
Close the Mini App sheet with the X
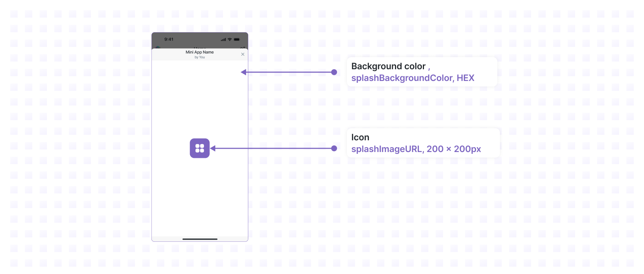pyautogui.click(x=243, y=54)
